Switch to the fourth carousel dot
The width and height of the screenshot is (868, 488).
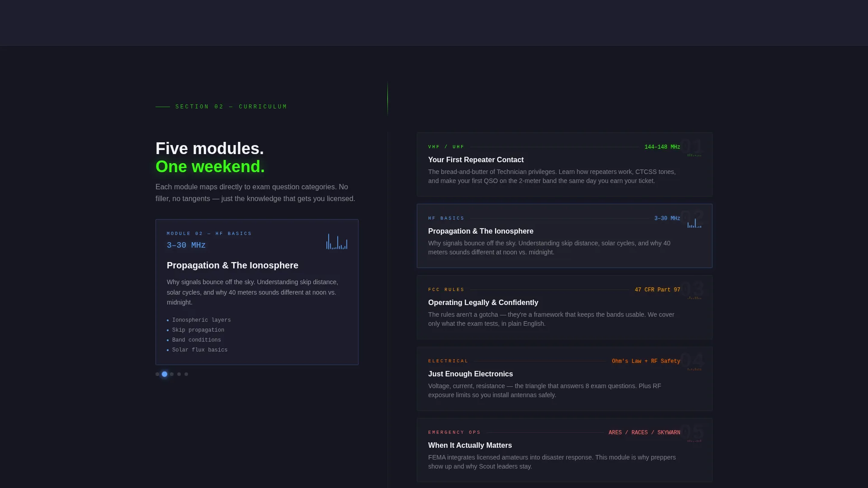[x=179, y=374]
